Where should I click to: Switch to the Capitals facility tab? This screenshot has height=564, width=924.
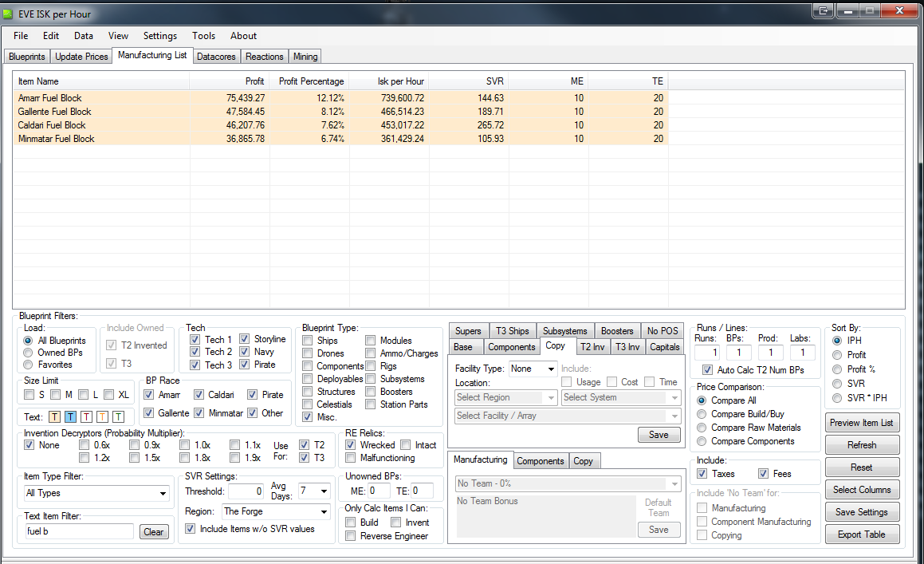[665, 347]
